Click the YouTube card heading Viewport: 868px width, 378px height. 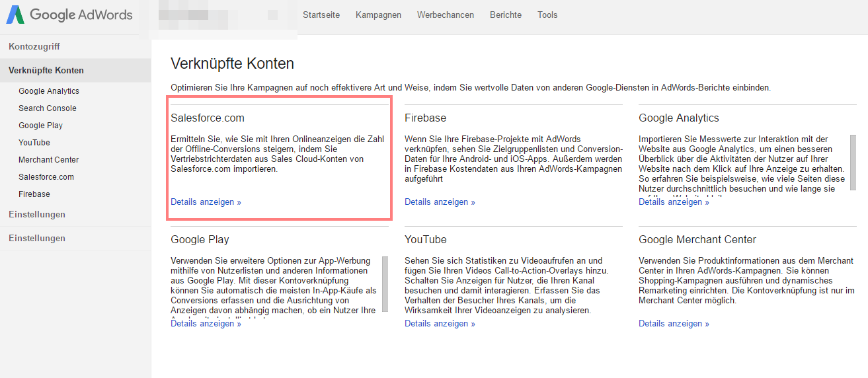pos(426,240)
